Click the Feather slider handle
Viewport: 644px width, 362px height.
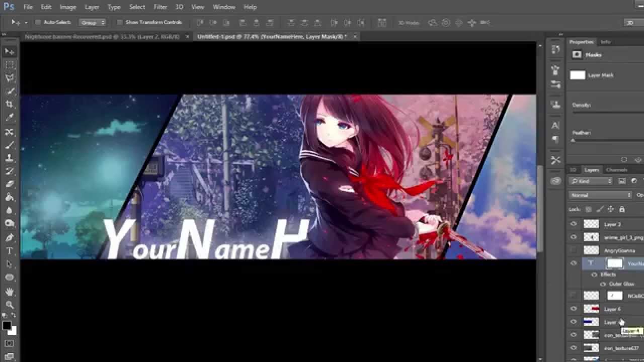coord(573,140)
